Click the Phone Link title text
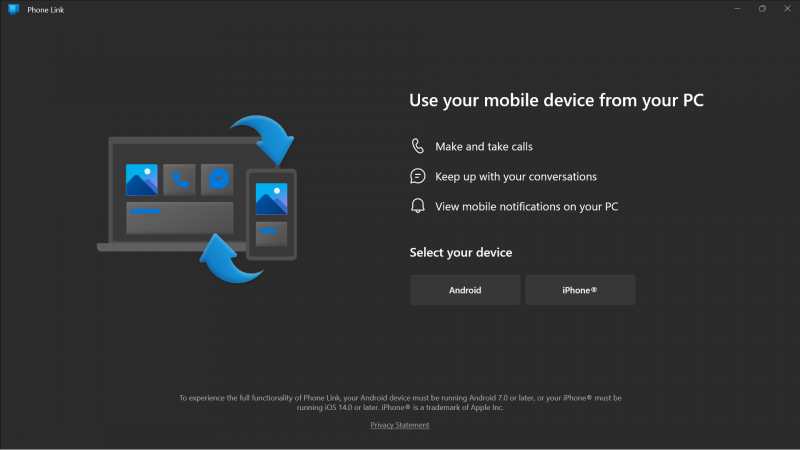Image resolution: width=800 pixels, height=450 pixels. [45, 10]
